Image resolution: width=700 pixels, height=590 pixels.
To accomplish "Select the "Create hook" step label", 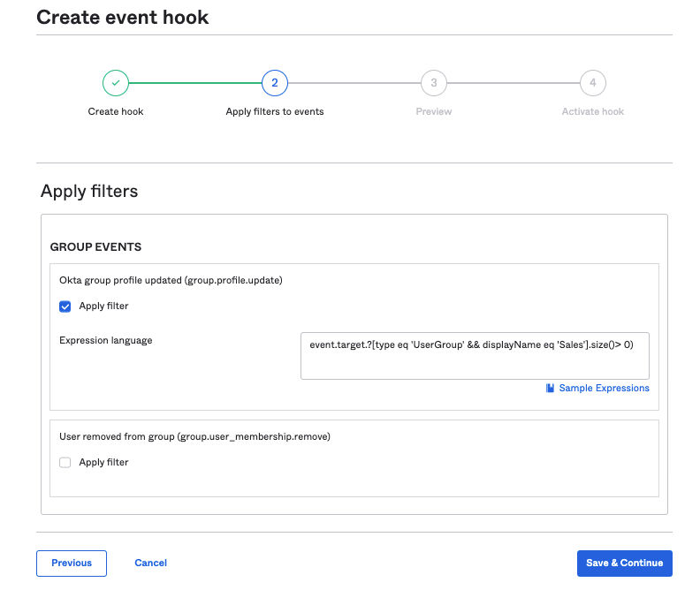I will click(x=116, y=112).
